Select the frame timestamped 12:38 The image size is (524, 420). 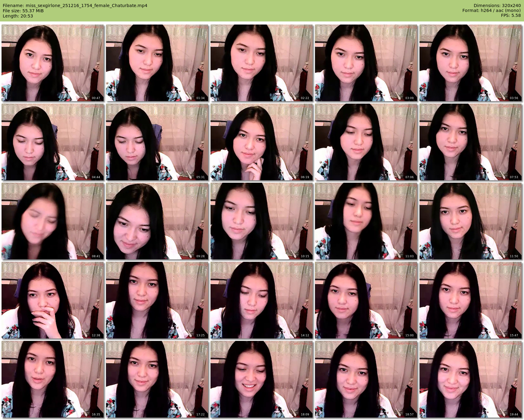click(52, 300)
